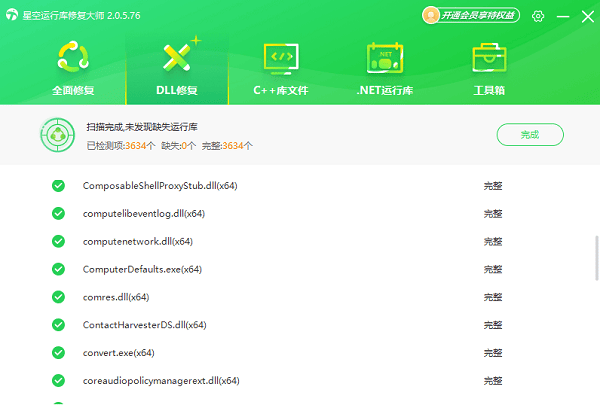Open the .NET运行库 calendar icon
Screen dimensions: 600x411
[x=385, y=58]
